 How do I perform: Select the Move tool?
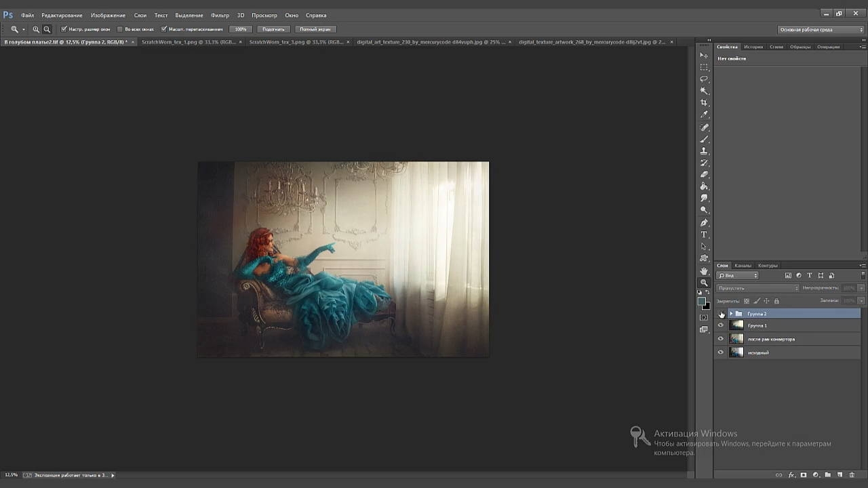(x=704, y=56)
